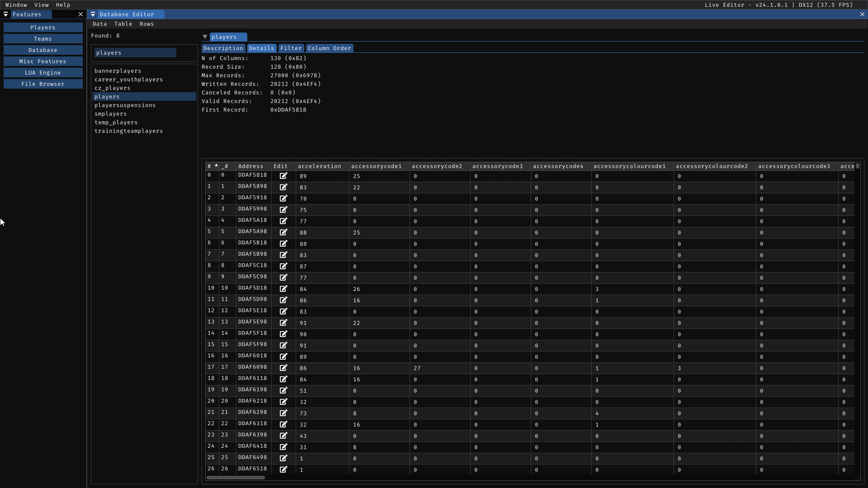Viewport: 868px width, 488px height.
Task: Switch to the Filter tab
Action: (x=291, y=48)
